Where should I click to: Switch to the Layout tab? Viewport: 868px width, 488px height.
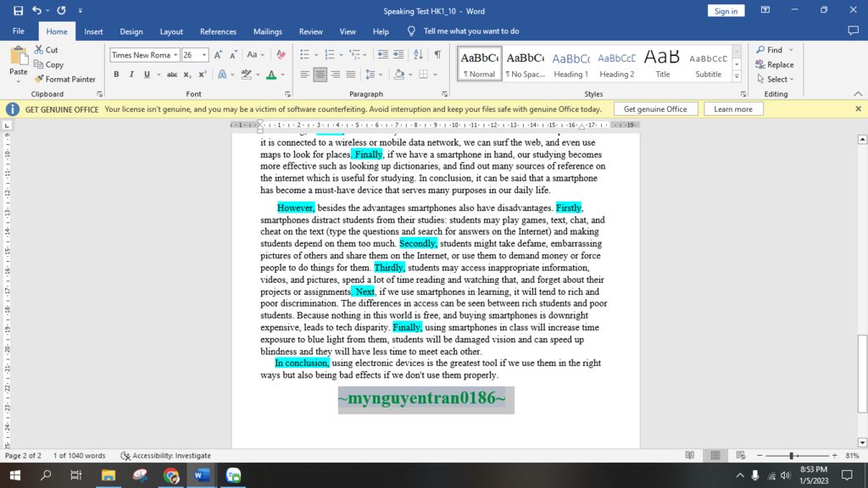(x=171, y=31)
